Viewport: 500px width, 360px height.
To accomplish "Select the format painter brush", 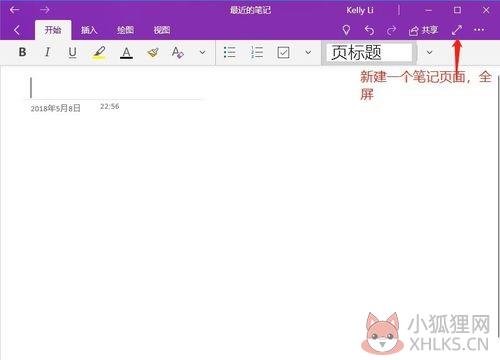I will tap(153, 52).
